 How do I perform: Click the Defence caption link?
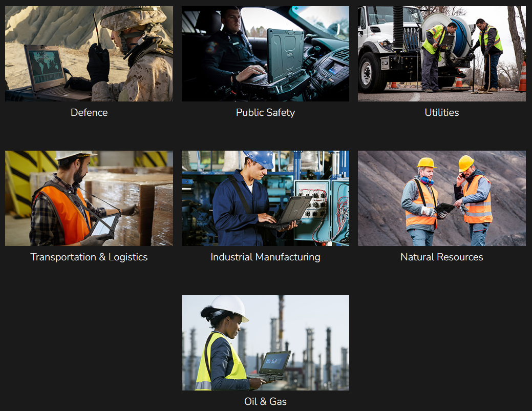pyautogui.click(x=89, y=112)
